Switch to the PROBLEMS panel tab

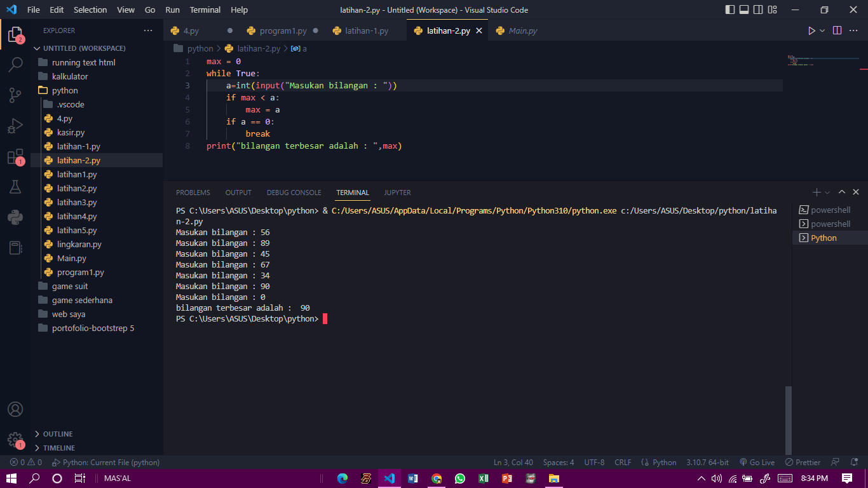pyautogui.click(x=193, y=193)
